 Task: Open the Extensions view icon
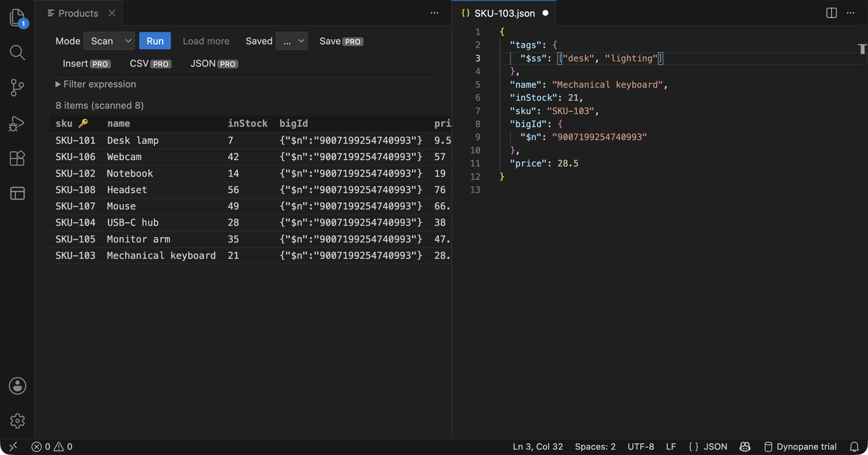point(17,158)
